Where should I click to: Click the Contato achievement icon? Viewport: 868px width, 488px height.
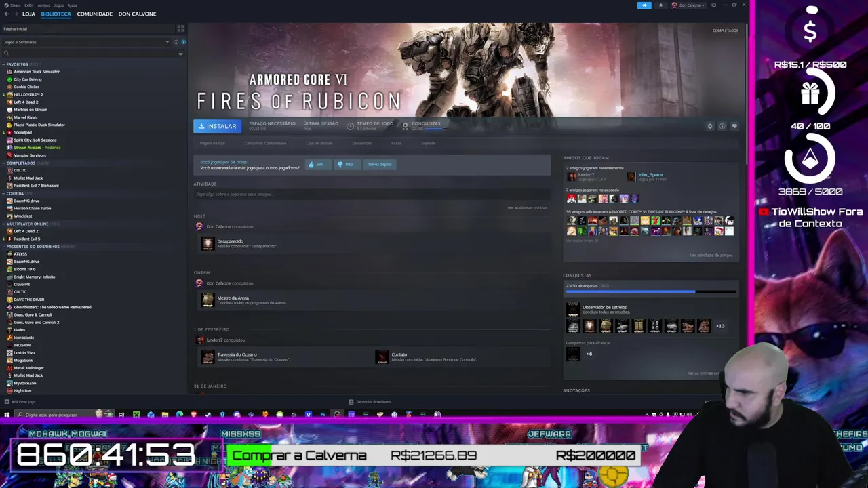382,357
